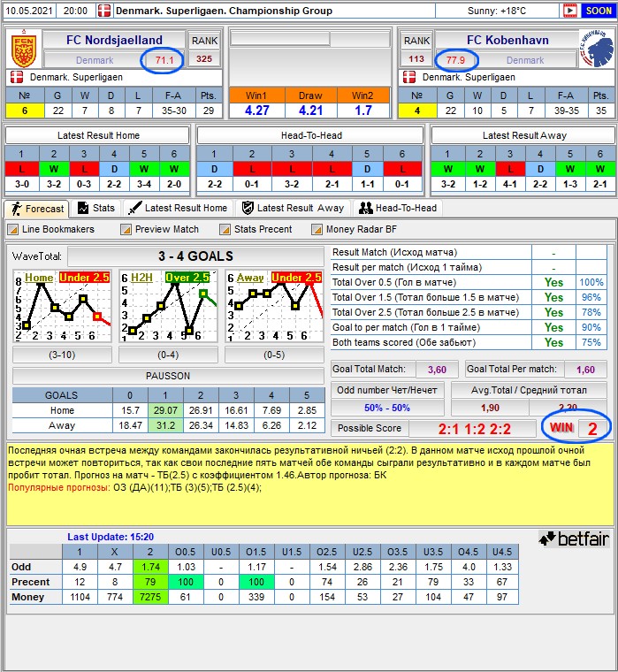The image size is (618, 672).
Task: Click the Head-To-Head section header
Action: point(310,135)
